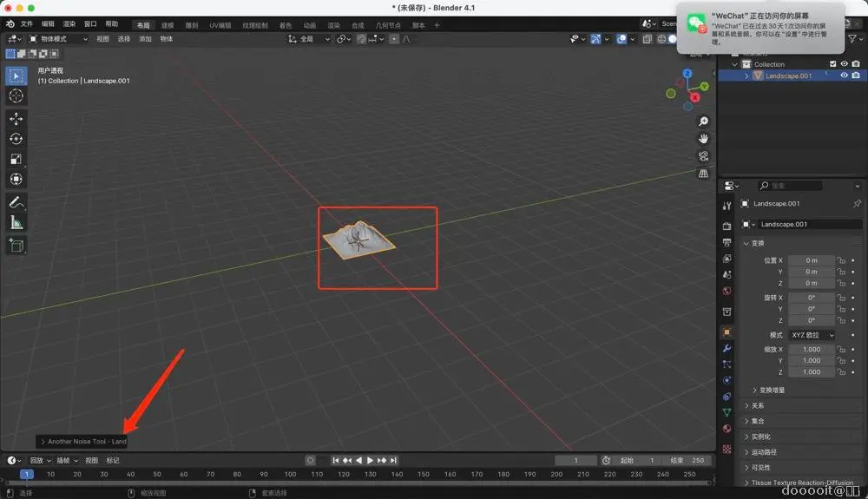Screen dimensions: 868x499
Task: Activate the 3D Cursor tool
Action: 16,95
